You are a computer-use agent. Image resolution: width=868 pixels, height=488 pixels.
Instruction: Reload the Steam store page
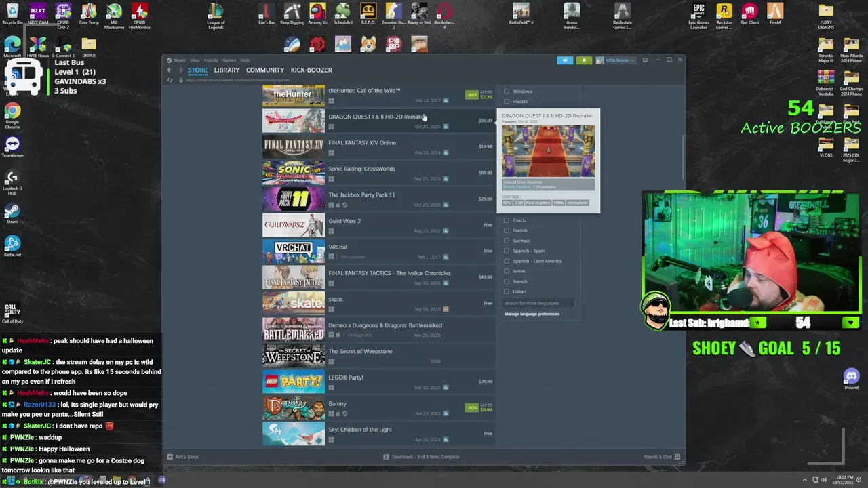(x=170, y=80)
